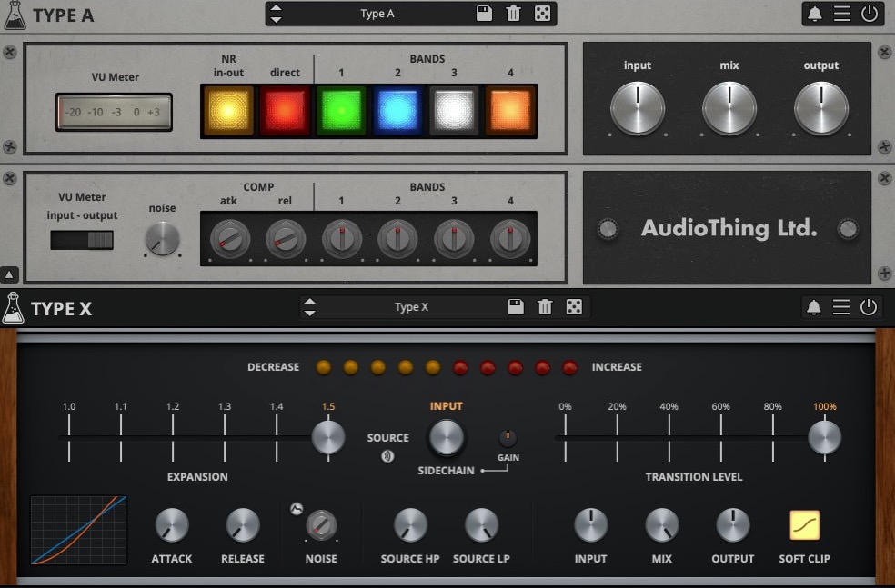Click the Source input selector knob
The image size is (895, 588).
tap(447, 437)
